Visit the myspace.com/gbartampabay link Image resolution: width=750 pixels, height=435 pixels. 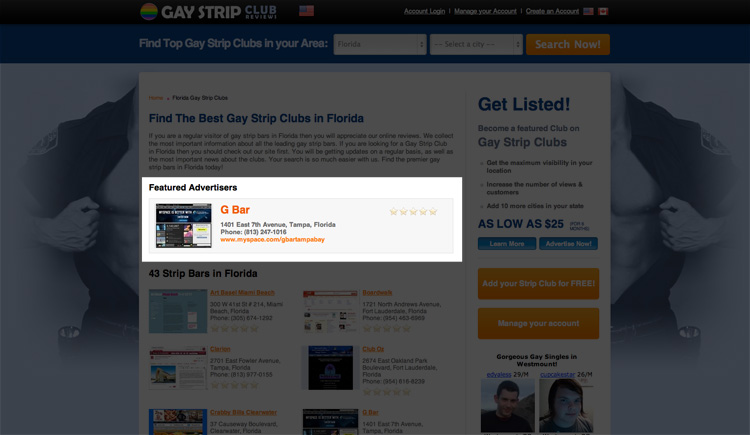click(272, 239)
